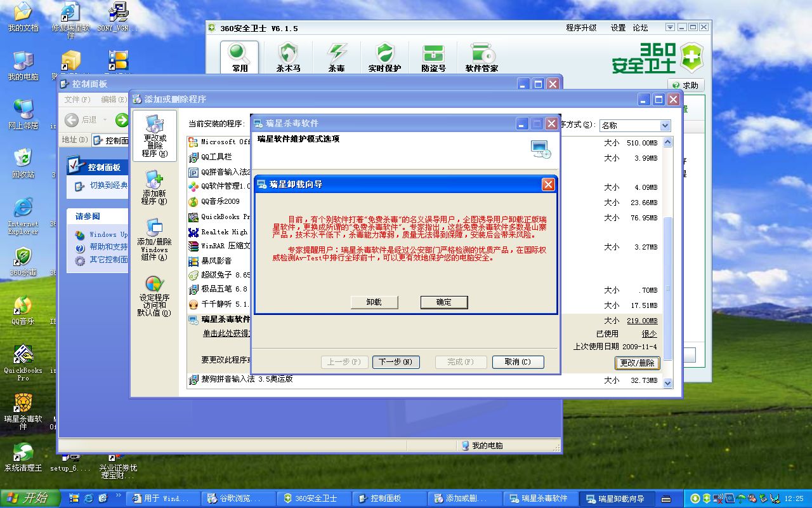
Task: Switch to 添加或删 taskbar button
Action: 466,498
